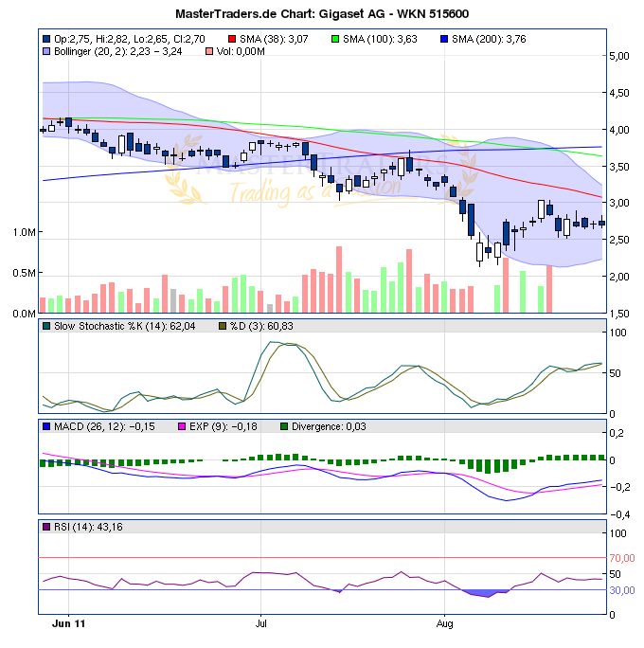Click the 2,50 price axis label
The width and height of the screenshot is (644, 648).
[619, 240]
